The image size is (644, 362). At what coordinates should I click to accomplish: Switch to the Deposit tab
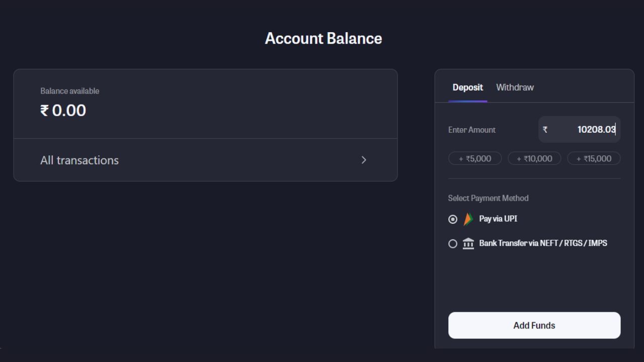coord(467,87)
